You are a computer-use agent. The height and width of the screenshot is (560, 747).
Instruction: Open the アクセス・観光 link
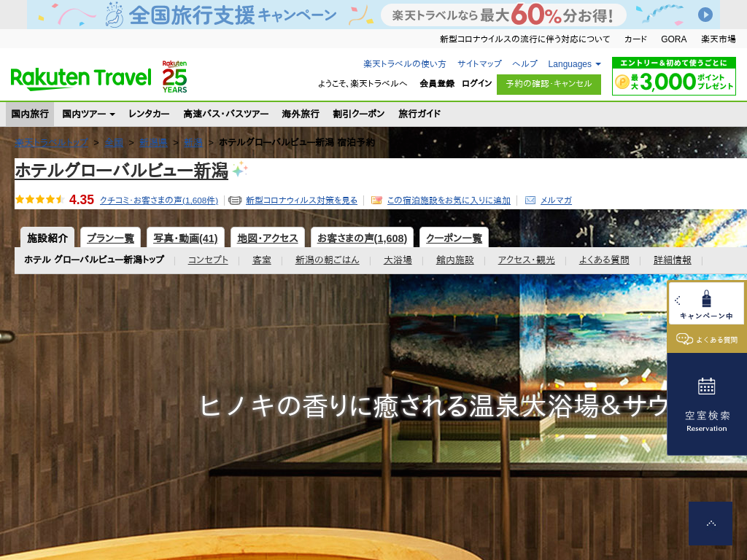(527, 260)
